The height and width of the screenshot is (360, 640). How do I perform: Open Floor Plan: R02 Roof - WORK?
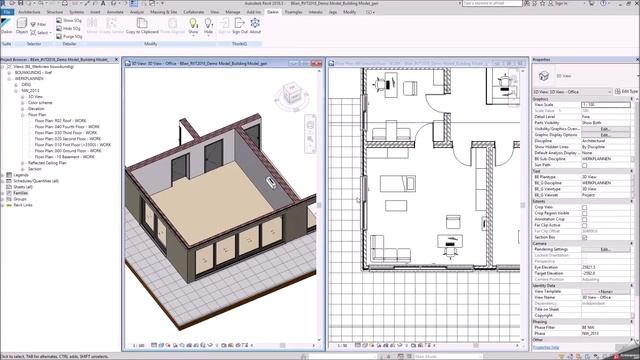coord(60,121)
